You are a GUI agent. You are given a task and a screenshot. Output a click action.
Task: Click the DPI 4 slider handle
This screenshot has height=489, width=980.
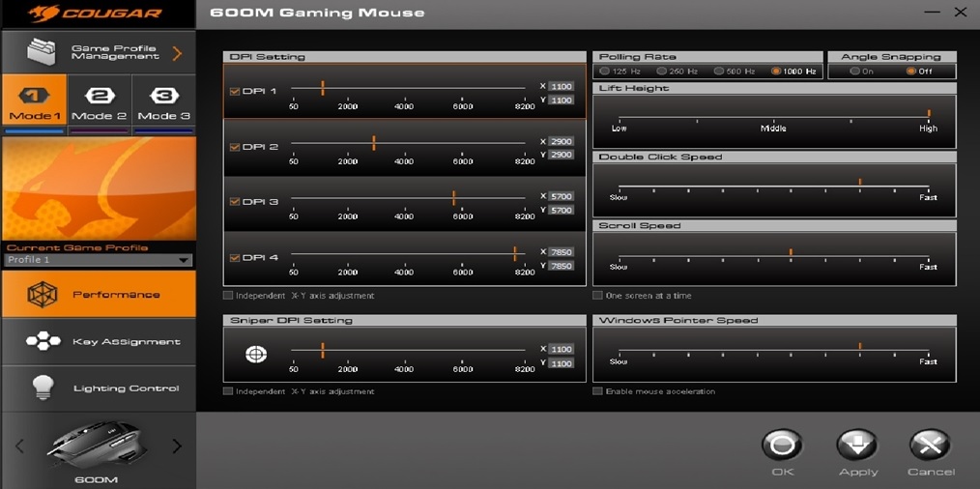[x=515, y=253]
